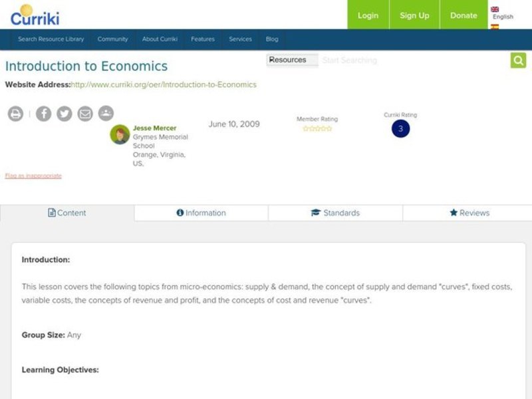Screen dimensions: 532x399
Task: Click the green search magnifier icon
Action: [x=517, y=60]
